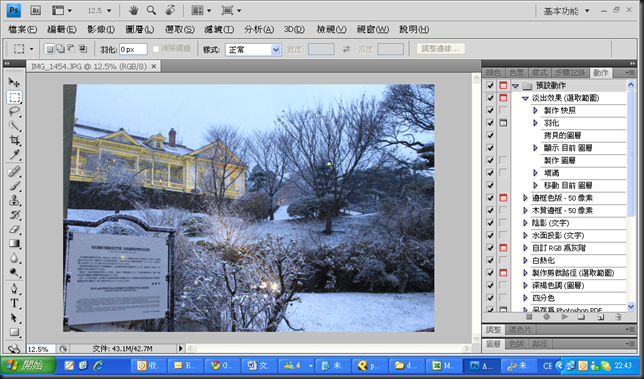
Task: Expand the 製作 快照 step
Action: (535, 110)
